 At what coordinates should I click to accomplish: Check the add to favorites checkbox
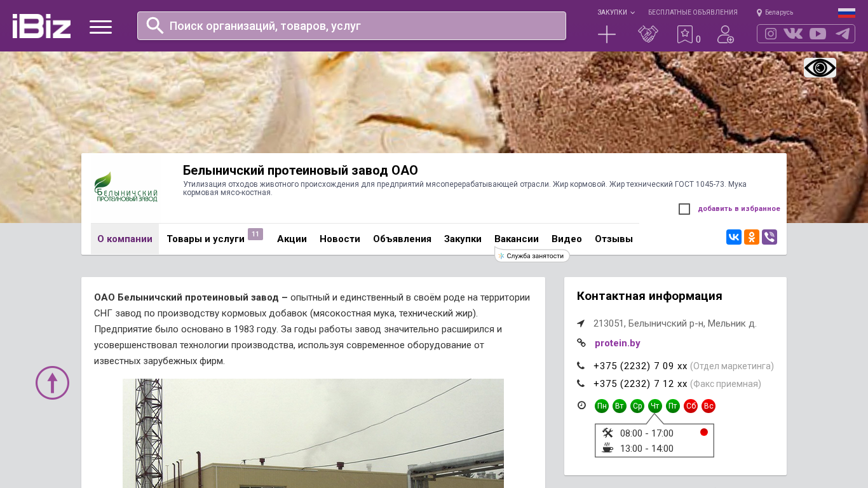[x=684, y=209]
